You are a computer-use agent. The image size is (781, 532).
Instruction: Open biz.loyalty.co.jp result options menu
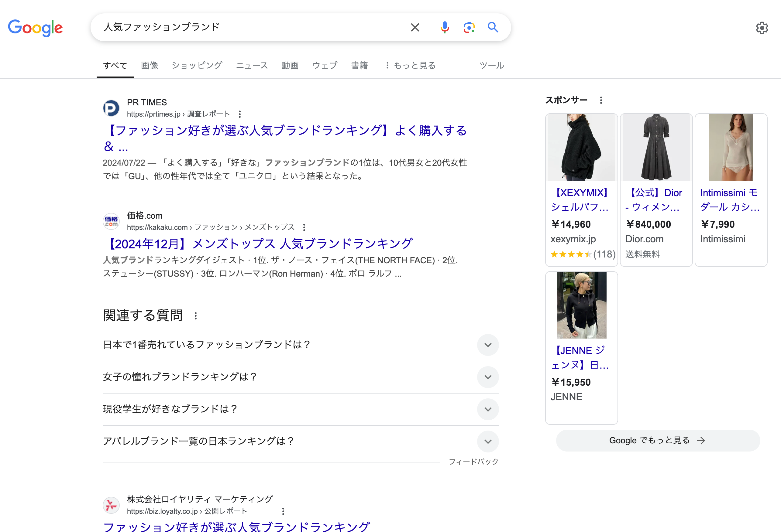283,511
